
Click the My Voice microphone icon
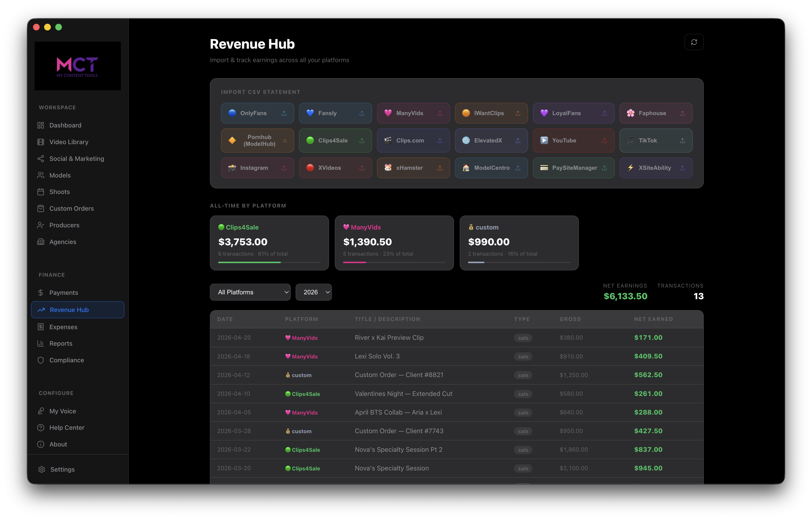tap(41, 411)
